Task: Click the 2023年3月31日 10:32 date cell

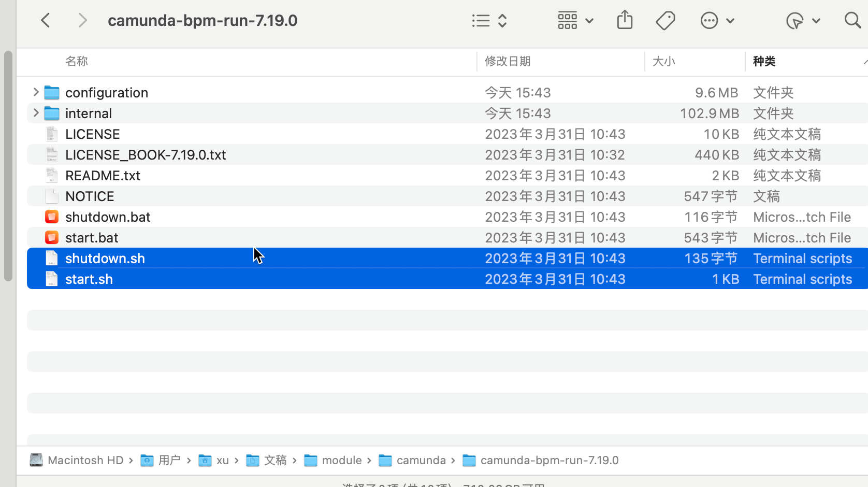Action: click(x=555, y=155)
